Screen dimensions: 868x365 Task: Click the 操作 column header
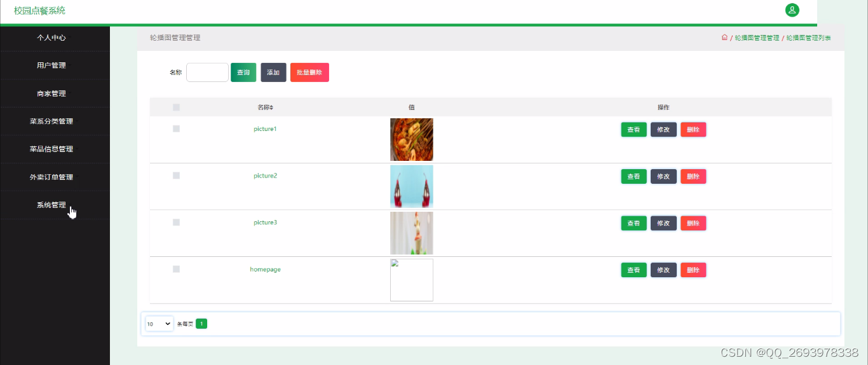coord(663,107)
